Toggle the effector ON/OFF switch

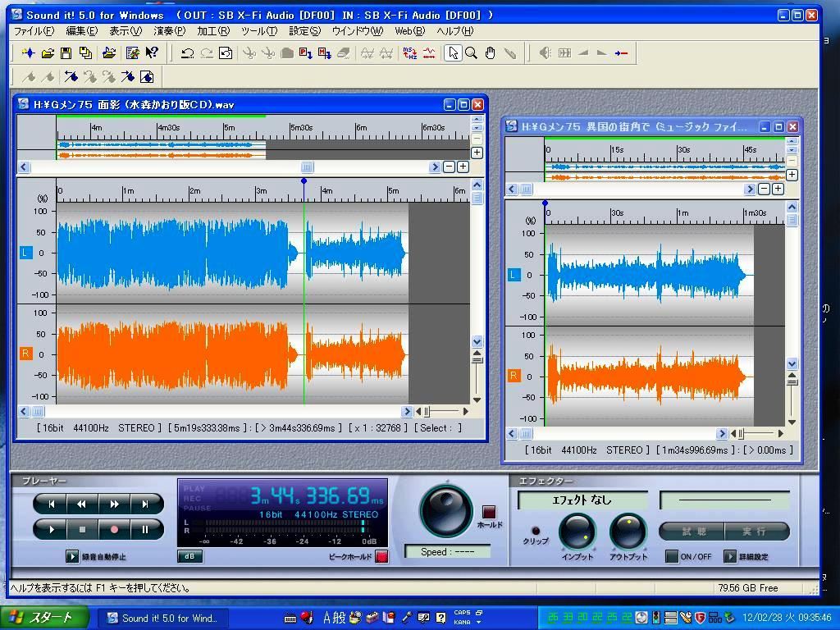point(672,556)
